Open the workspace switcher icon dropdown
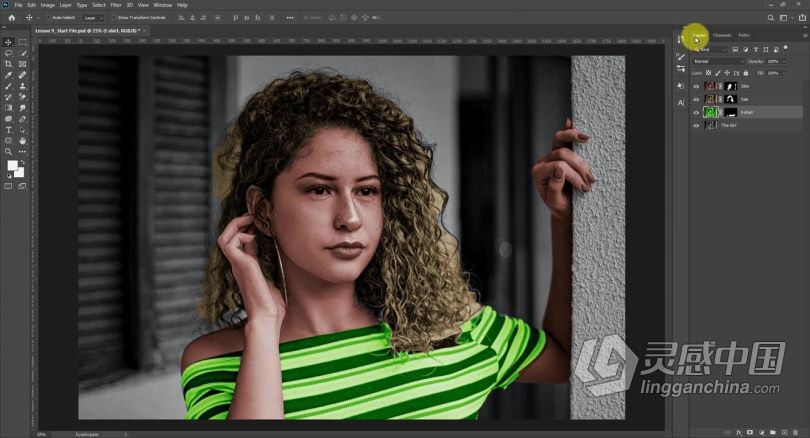This screenshot has width=810, height=438. point(785,18)
